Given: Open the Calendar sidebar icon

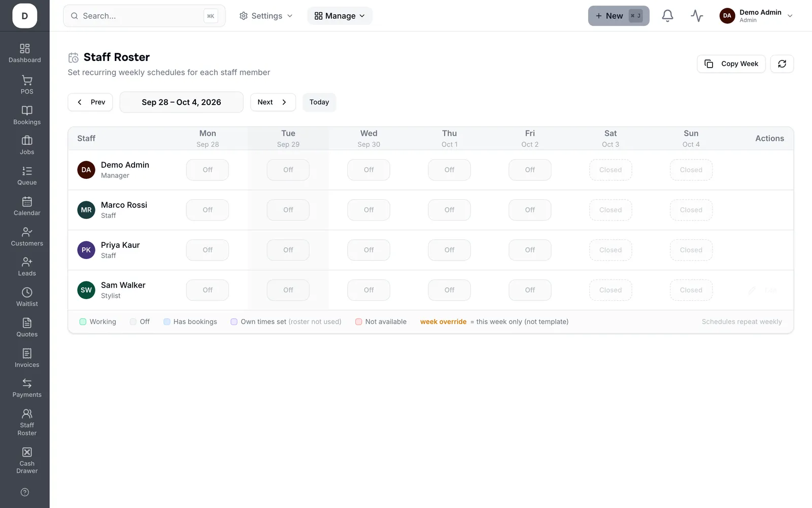Looking at the screenshot, I should pos(27,206).
